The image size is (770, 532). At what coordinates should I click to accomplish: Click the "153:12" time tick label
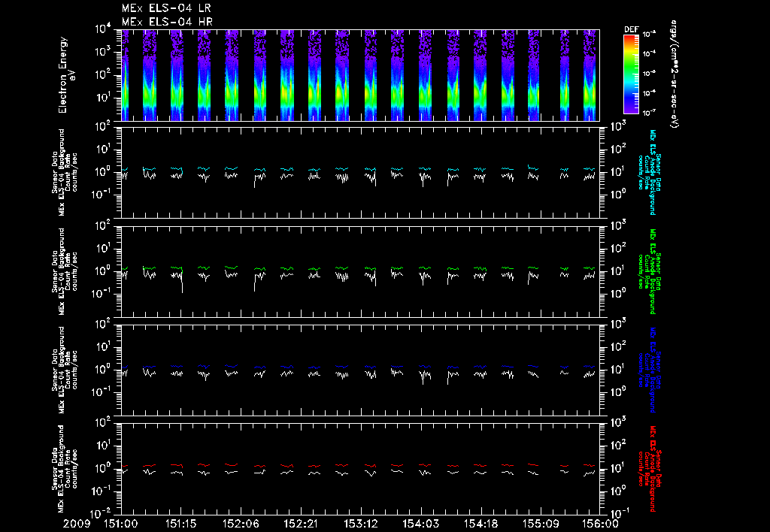[x=361, y=524]
